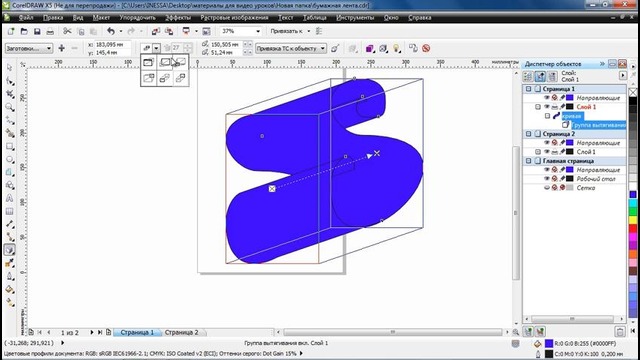Toggle editable pencil of Рабочий стол layer
This screenshot has width=640, height=360.
click(x=562, y=178)
